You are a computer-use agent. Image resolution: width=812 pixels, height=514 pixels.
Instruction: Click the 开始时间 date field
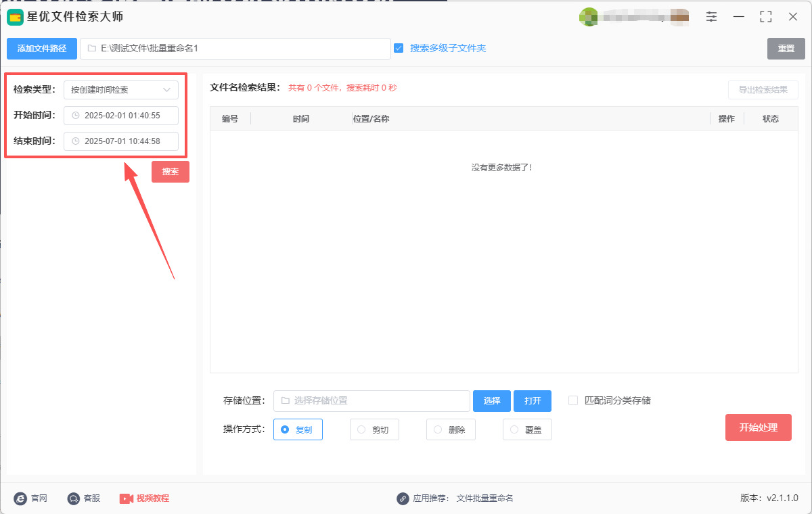pos(121,116)
